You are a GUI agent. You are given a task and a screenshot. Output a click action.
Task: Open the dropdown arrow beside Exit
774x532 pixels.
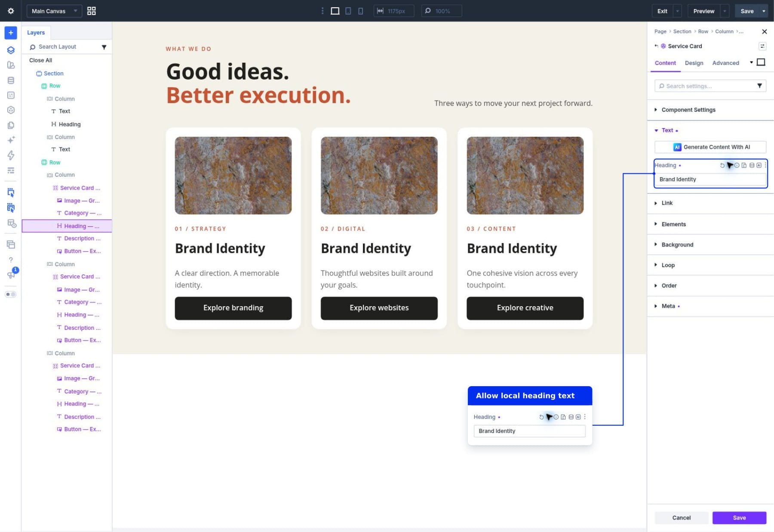point(677,11)
